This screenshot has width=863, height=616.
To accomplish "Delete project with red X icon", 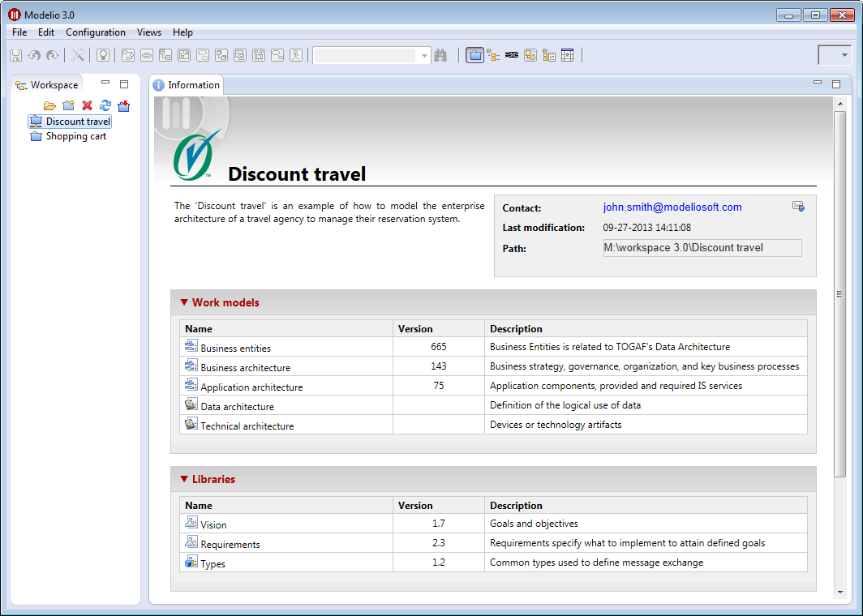I will 87,105.
